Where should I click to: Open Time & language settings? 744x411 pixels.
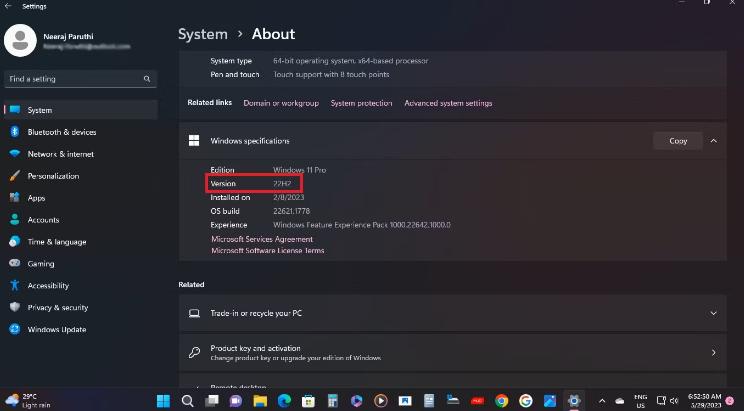tap(80, 242)
